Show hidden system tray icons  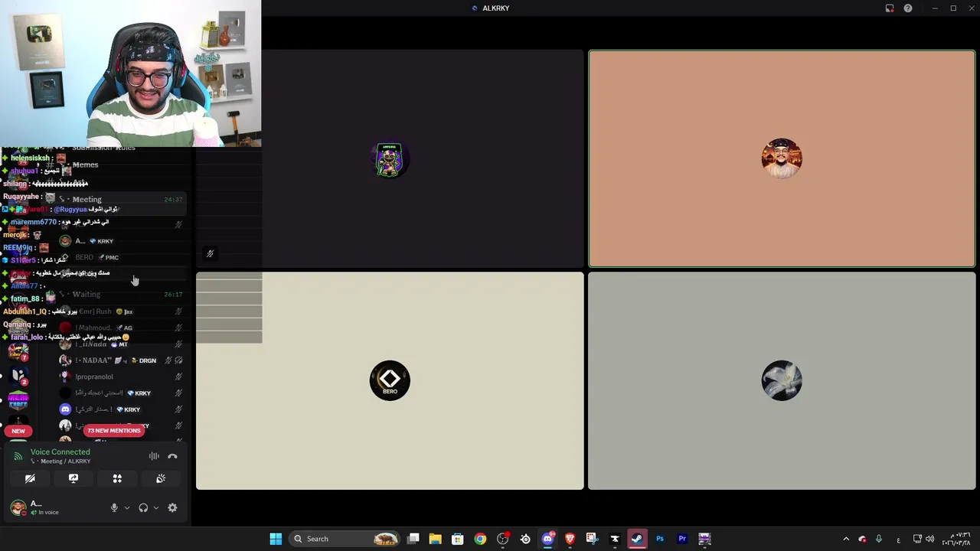click(846, 539)
